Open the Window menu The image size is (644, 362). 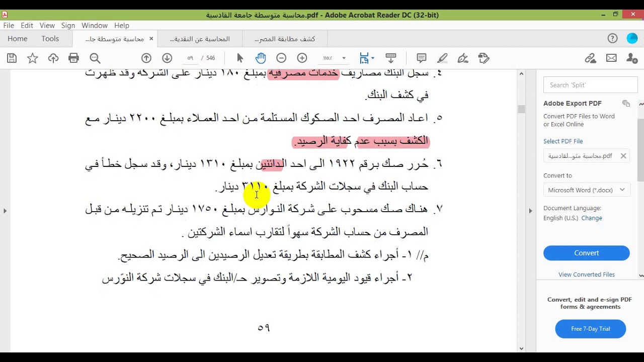95,25
